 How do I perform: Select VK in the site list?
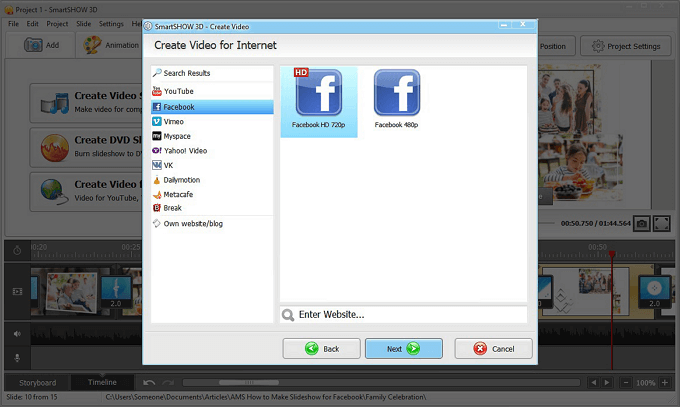[212, 165]
